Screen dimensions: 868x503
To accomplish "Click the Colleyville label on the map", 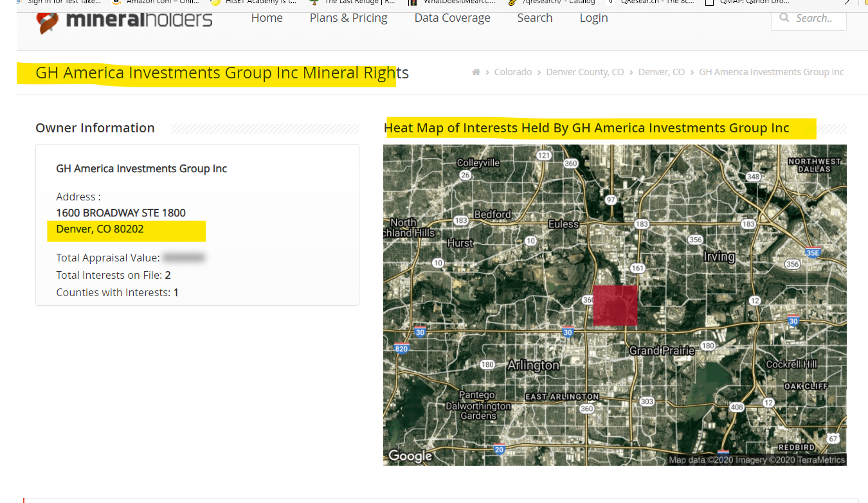I will (x=478, y=163).
